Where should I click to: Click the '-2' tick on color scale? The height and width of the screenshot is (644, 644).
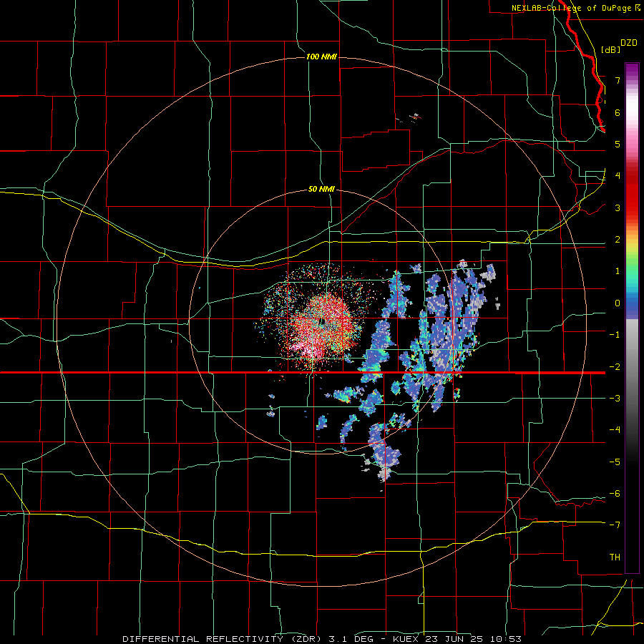[615, 367]
